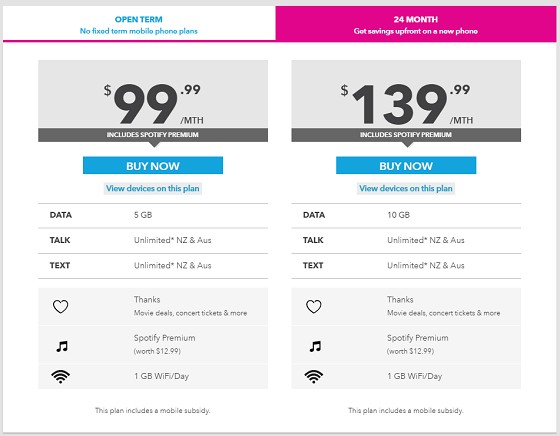Buy the $139.99 per month plan
This screenshot has width=560, height=436.
point(406,165)
